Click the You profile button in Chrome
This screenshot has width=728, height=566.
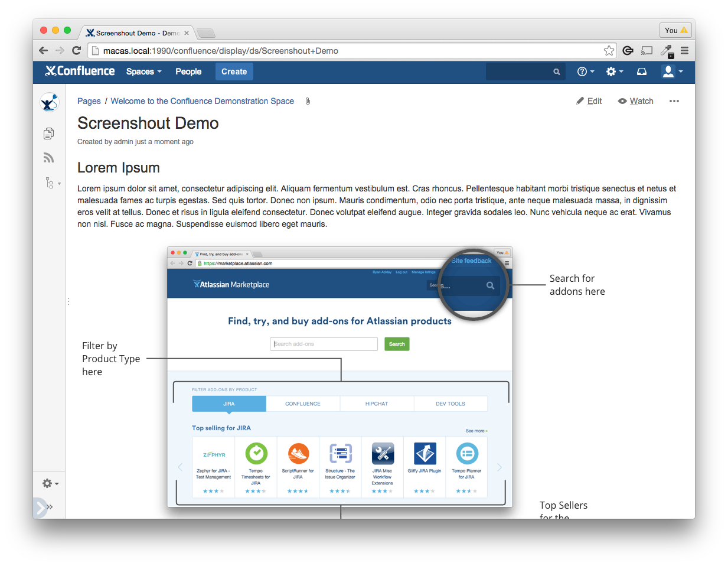click(675, 30)
